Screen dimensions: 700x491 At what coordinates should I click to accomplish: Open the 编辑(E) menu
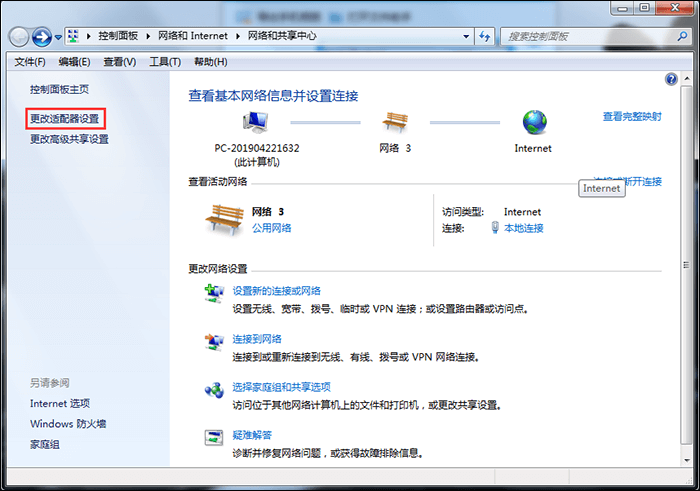coord(74,62)
